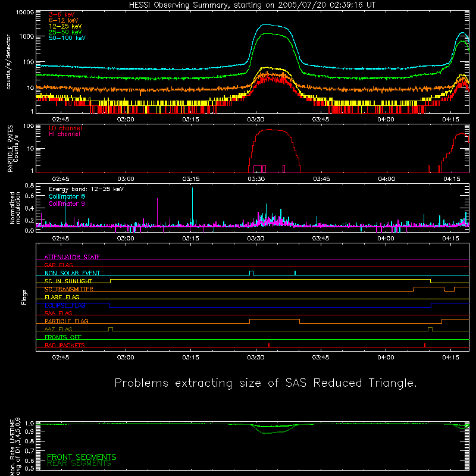
Task: Click the SAA_FLAG label
Action: pyautogui.click(x=58, y=313)
